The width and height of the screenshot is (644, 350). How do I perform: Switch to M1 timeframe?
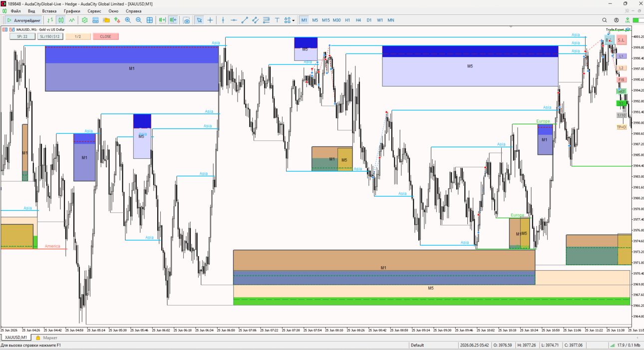point(304,20)
